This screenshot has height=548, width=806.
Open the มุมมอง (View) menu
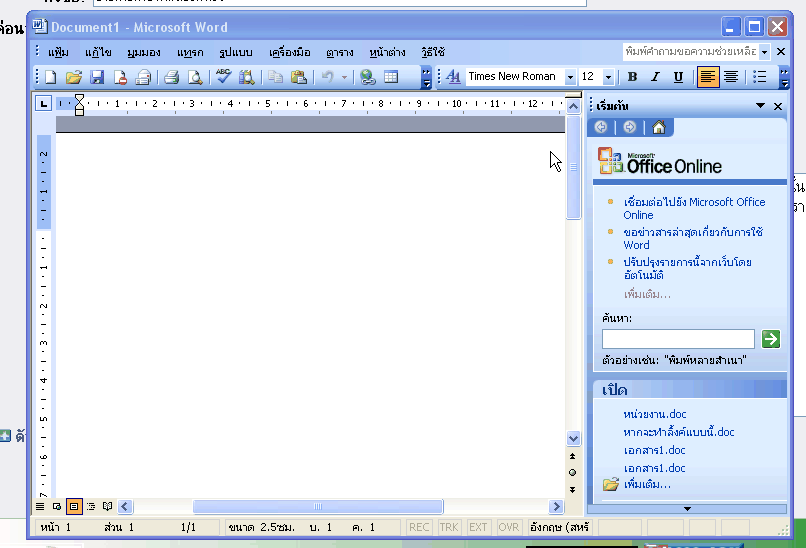(144, 52)
